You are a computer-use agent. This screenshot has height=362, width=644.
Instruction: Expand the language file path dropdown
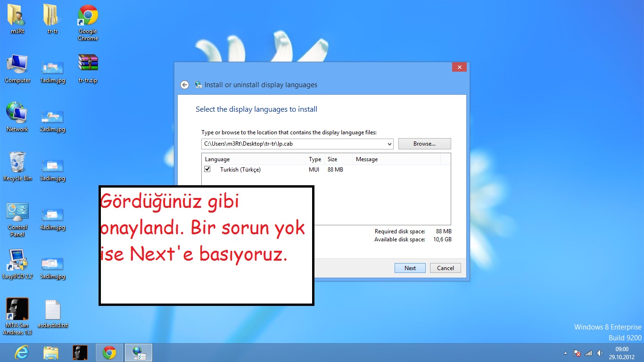[x=389, y=144]
